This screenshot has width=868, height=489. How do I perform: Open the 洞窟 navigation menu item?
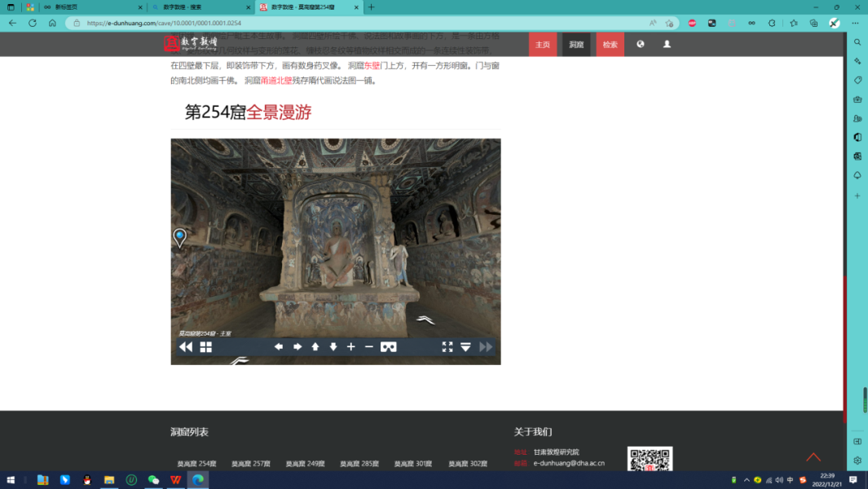[x=576, y=45]
